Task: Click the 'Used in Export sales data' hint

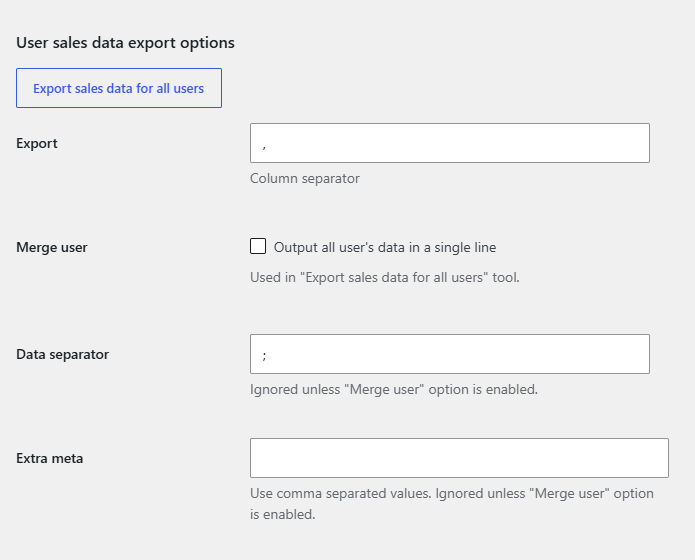Action: 385,277
